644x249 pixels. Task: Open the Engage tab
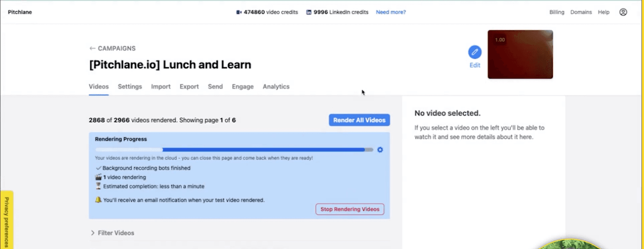[x=243, y=86]
